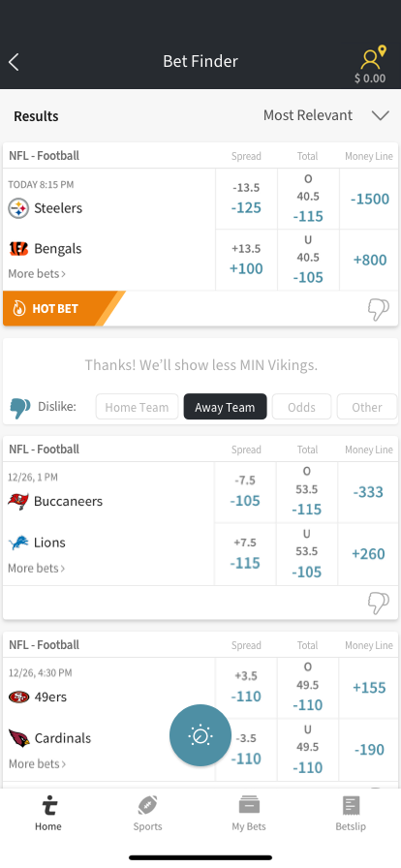Tap the back arrow in header
Image resolution: width=401 pixels, height=868 pixels.
[x=14, y=62]
